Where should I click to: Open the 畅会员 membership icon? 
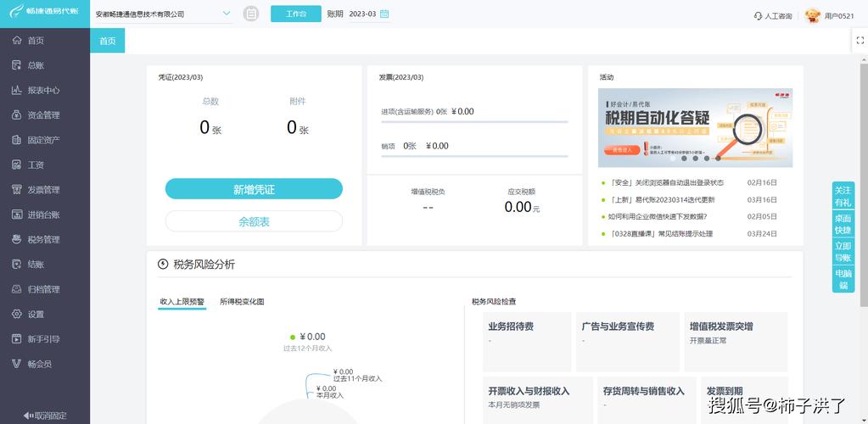point(17,365)
